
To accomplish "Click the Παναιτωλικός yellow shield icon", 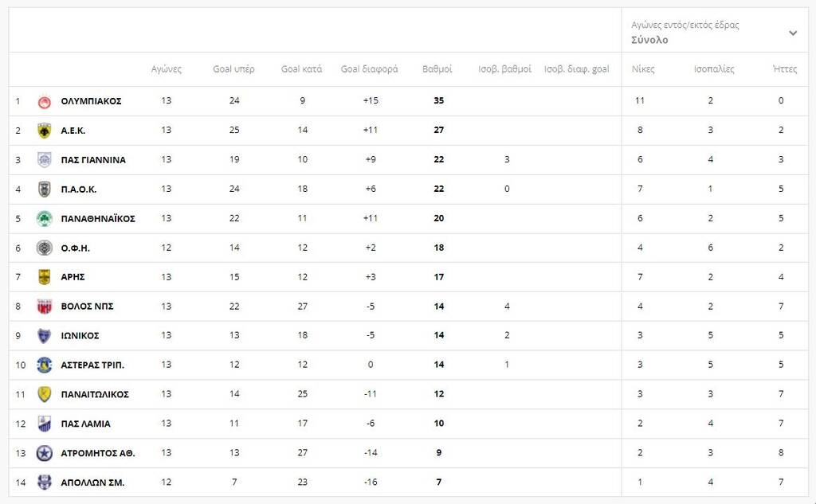I will (x=45, y=394).
